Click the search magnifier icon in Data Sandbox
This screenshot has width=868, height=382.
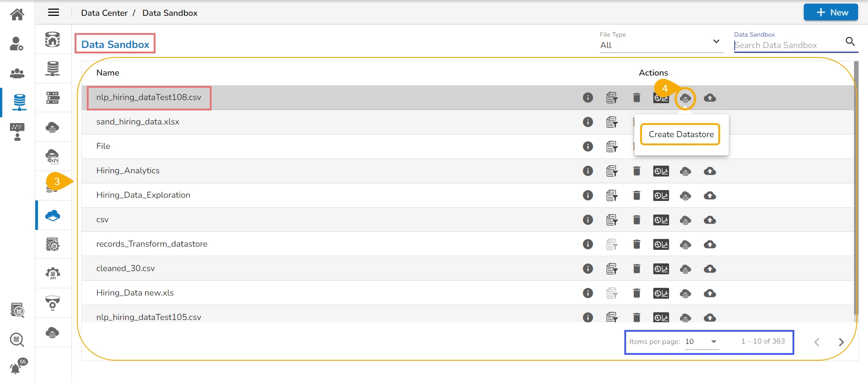(850, 42)
